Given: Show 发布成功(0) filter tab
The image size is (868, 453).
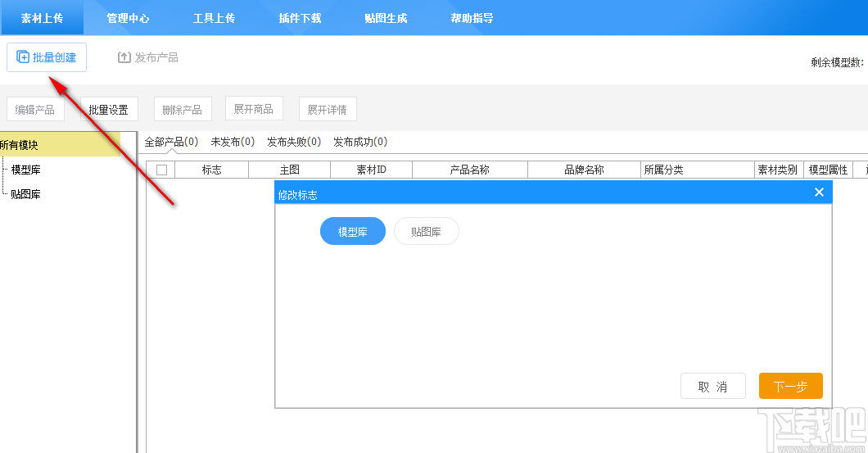Looking at the screenshot, I should (x=360, y=142).
